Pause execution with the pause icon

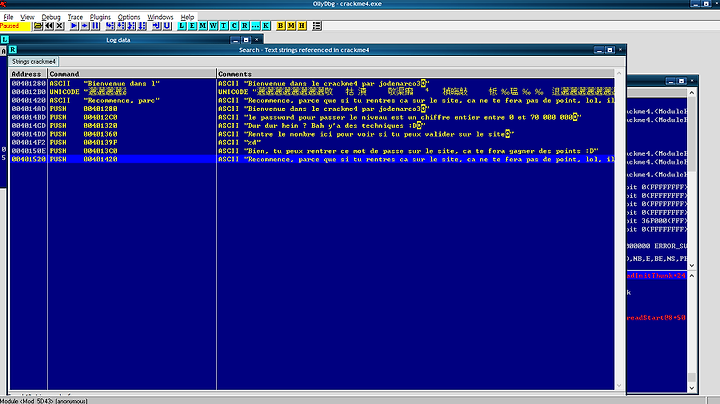click(x=95, y=26)
